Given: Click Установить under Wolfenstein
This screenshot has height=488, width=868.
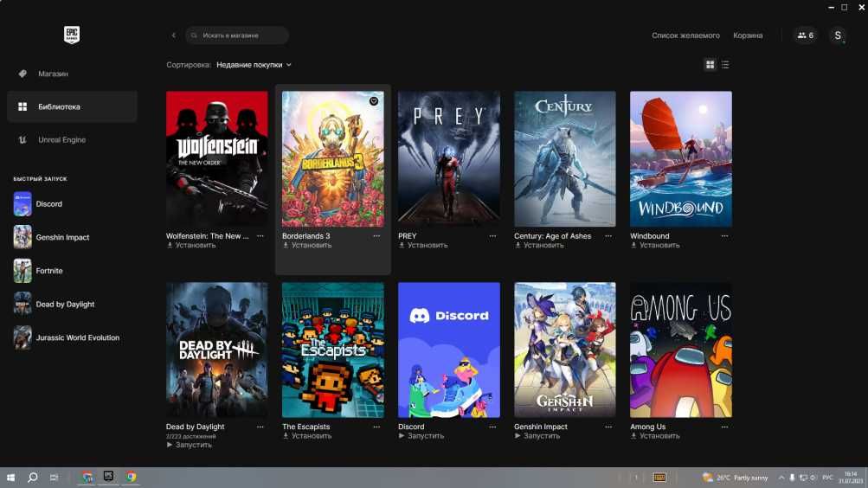Looking at the screenshot, I should click(x=191, y=245).
